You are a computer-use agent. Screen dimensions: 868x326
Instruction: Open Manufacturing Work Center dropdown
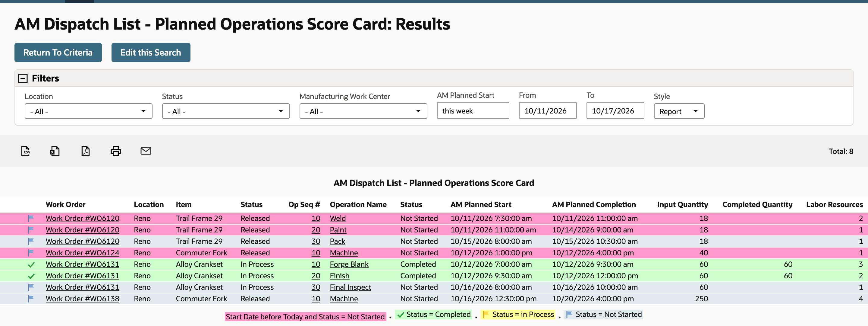tap(363, 111)
